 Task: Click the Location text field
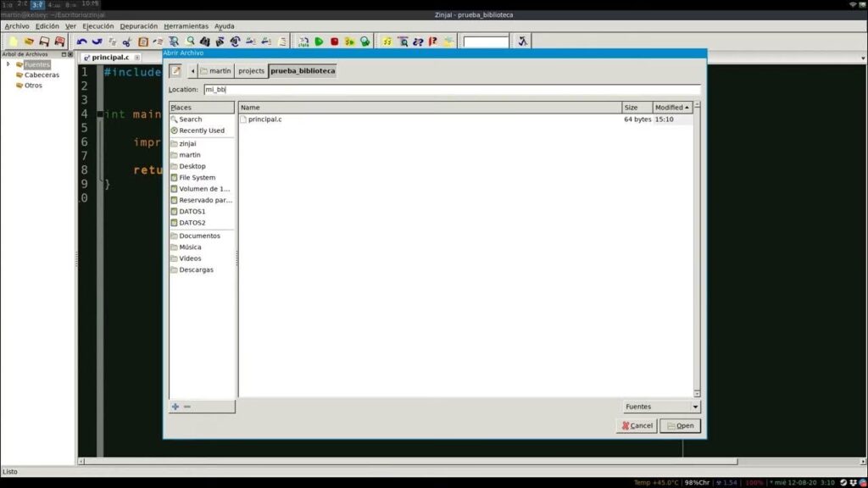click(x=451, y=89)
